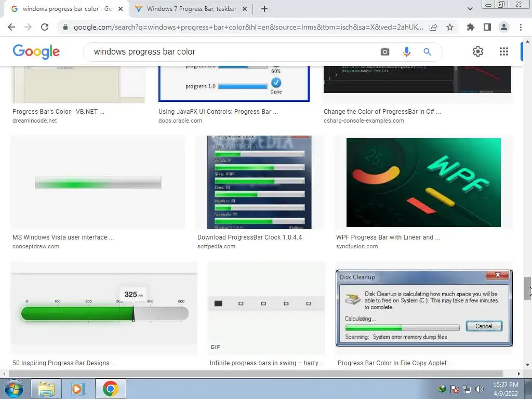Image resolution: width=532 pixels, height=399 pixels.
Task: Click softpedia.com source text
Action: [x=216, y=247]
